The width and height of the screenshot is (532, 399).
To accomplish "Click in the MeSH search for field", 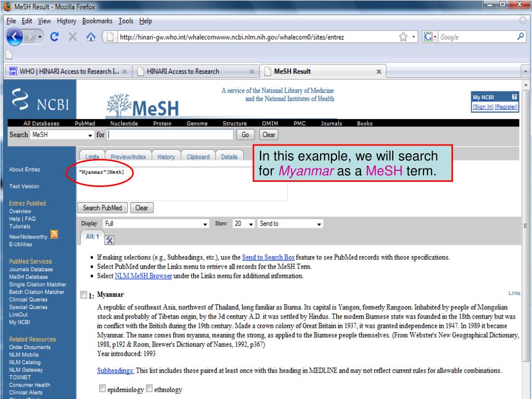I will click(170, 135).
